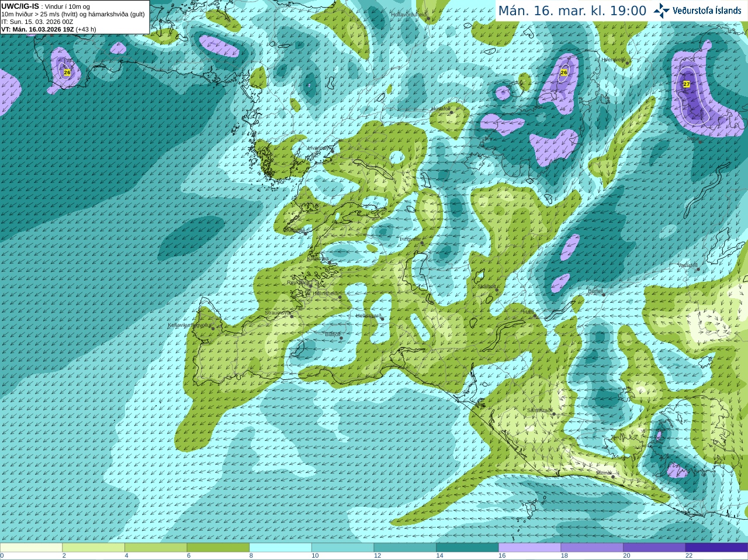Click the Hæll station label
The height and width of the screenshot is (560, 748).
pos(529,312)
